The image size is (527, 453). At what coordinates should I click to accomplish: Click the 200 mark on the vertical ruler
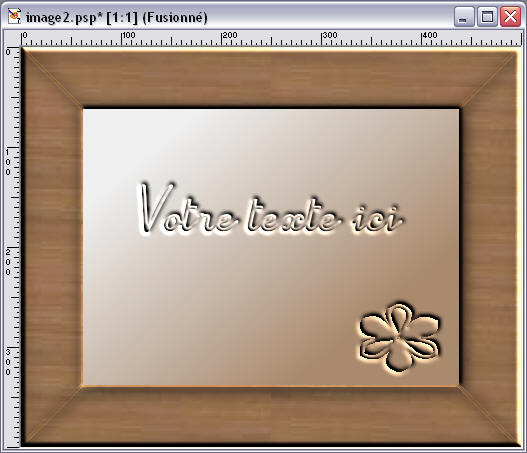tap(8, 262)
